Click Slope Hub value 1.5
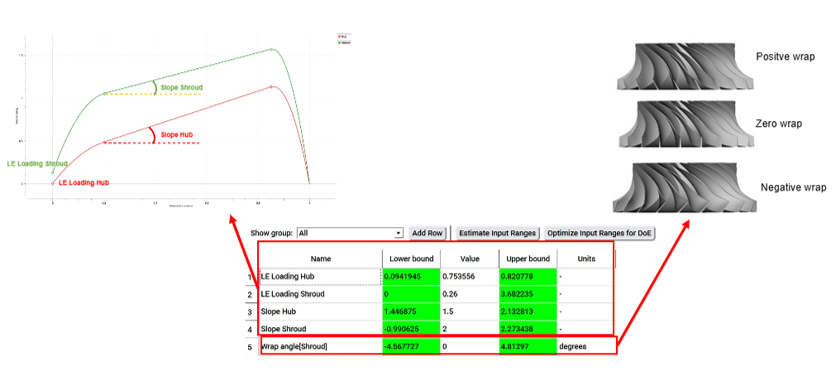 tap(470, 312)
